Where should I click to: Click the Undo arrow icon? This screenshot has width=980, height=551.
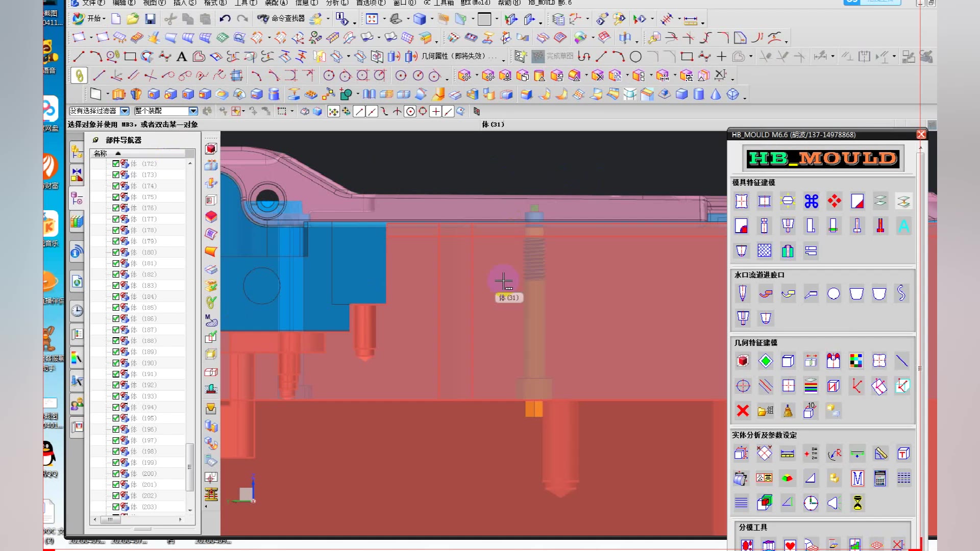coord(225,19)
